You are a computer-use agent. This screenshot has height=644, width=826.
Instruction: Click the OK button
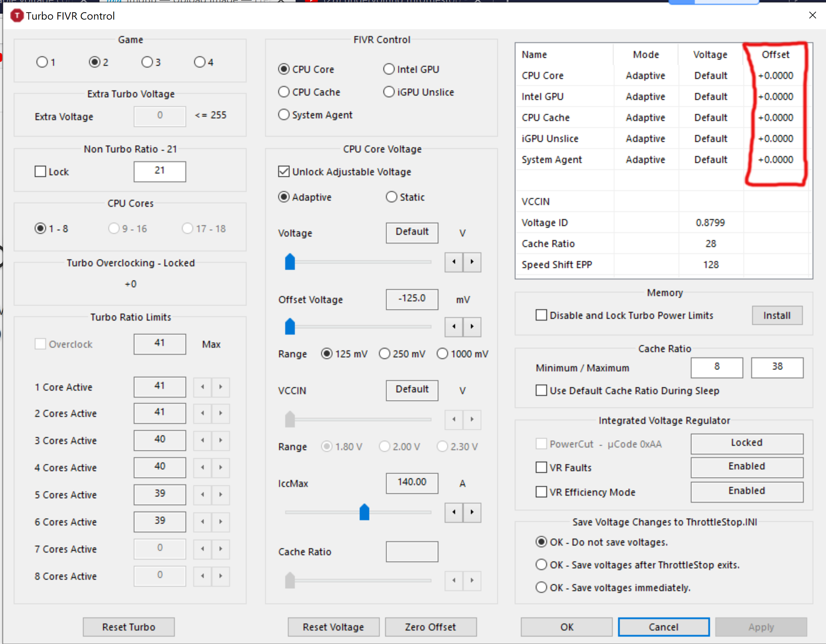click(566, 627)
